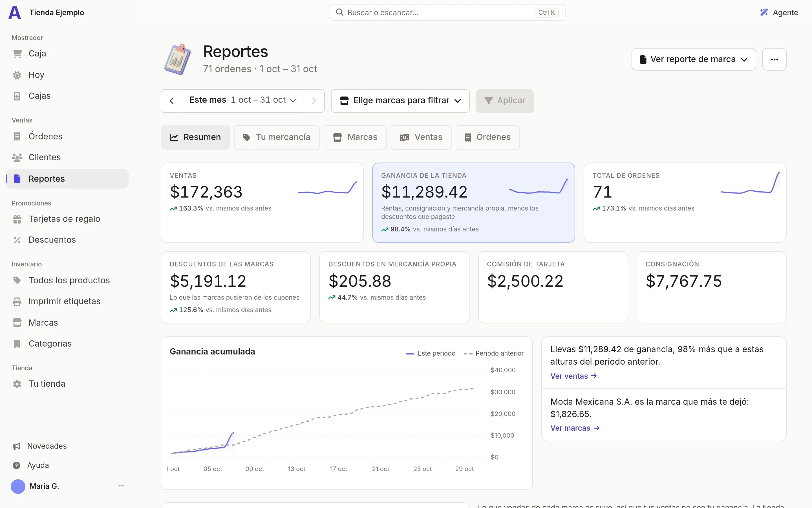Switch to the Órdenes report tab
812x508 pixels.
[x=487, y=137]
